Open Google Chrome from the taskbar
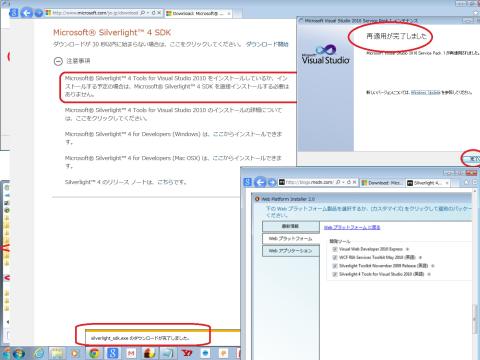The image size is (480, 360). (x=94, y=353)
